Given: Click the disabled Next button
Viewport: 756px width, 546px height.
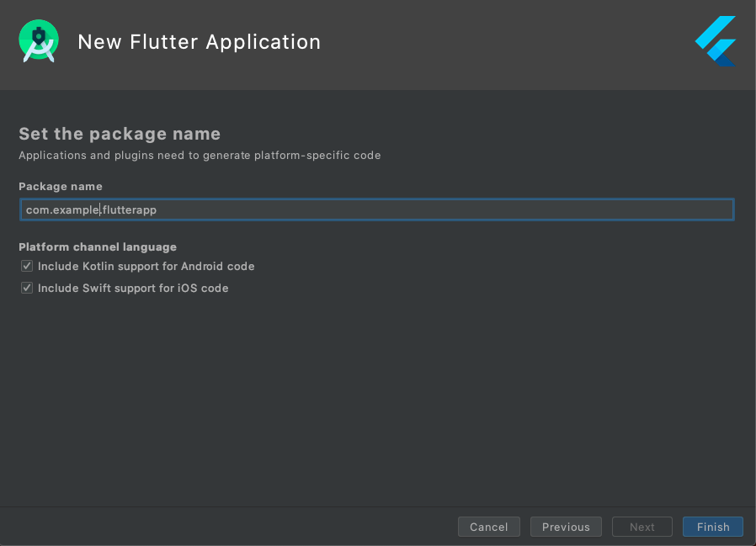Looking at the screenshot, I should 642,527.
